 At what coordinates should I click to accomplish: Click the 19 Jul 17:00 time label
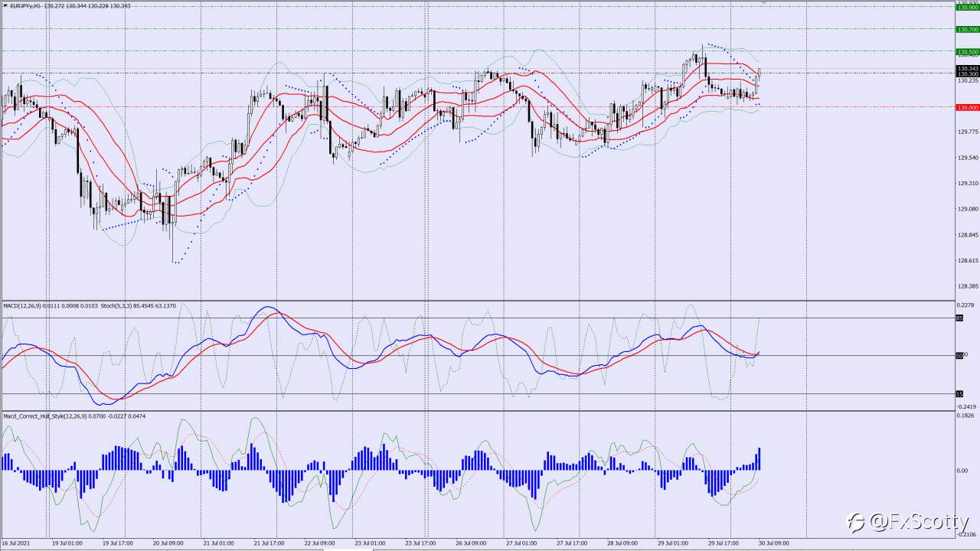click(x=118, y=543)
